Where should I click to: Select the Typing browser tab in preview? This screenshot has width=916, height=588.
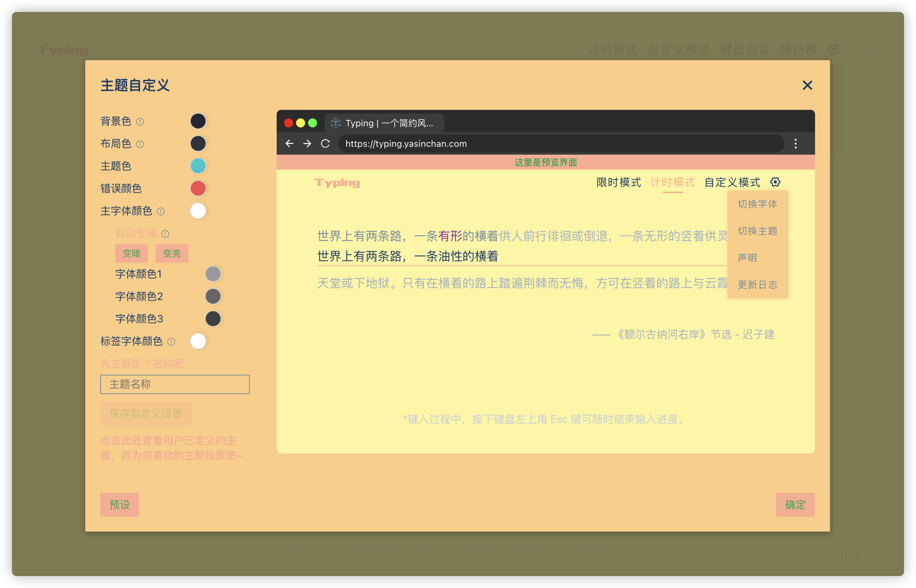click(x=384, y=123)
